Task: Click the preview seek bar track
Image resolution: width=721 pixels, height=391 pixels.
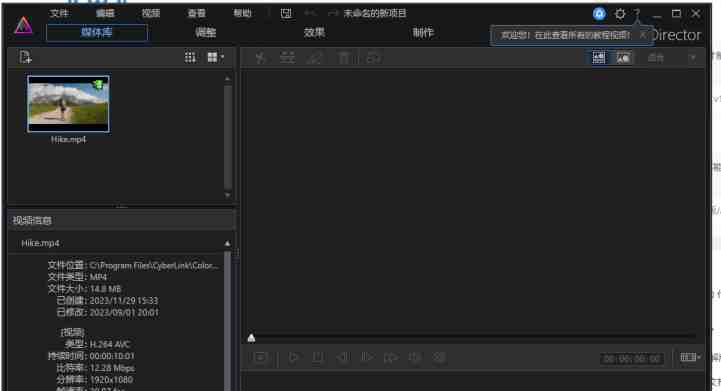Action: click(474, 338)
